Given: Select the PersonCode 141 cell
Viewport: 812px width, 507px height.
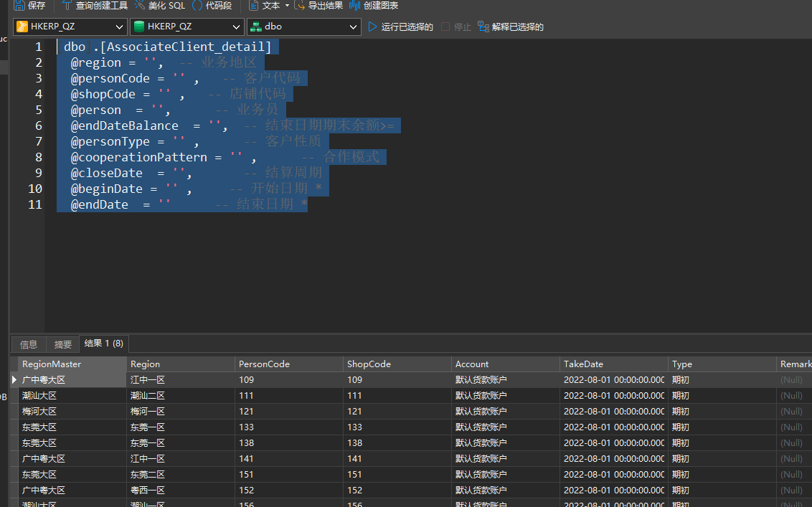Looking at the screenshot, I should click(x=288, y=459).
